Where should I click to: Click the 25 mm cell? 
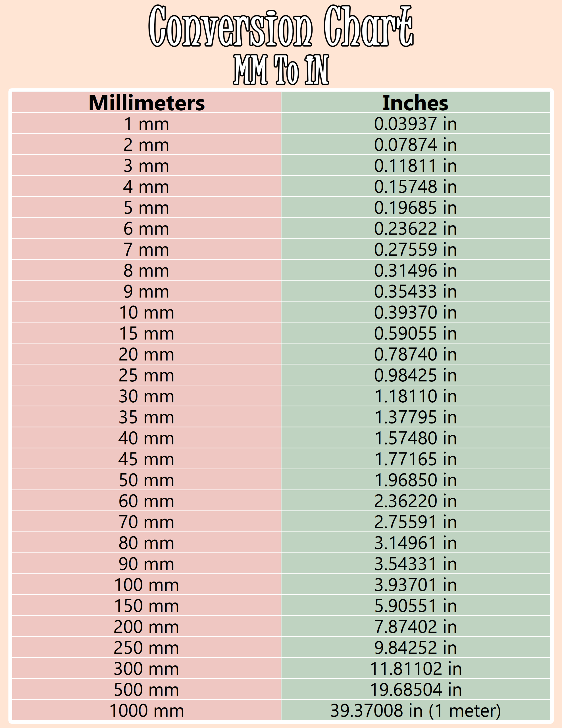click(147, 375)
